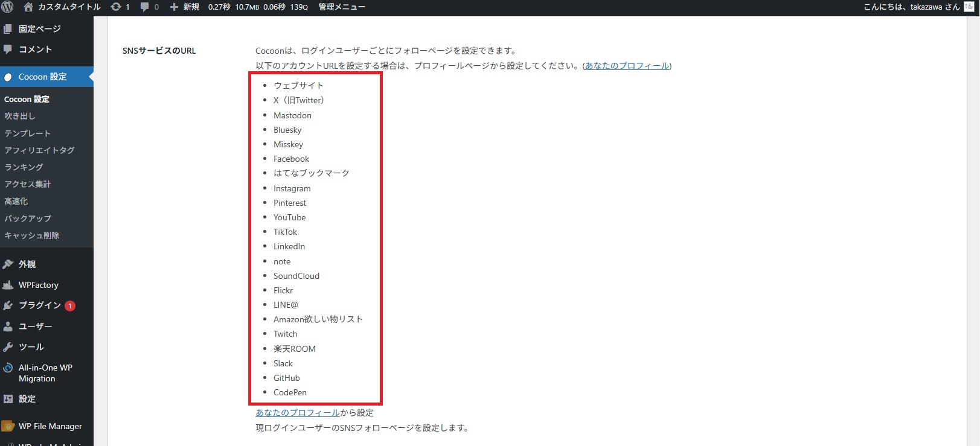Click the GitHub list entry
Viewport: 980px width, 446px height.
[x=286, y=378]
